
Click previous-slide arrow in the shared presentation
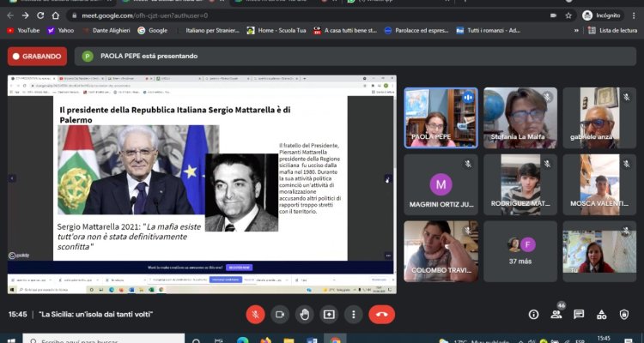[12, 178]
